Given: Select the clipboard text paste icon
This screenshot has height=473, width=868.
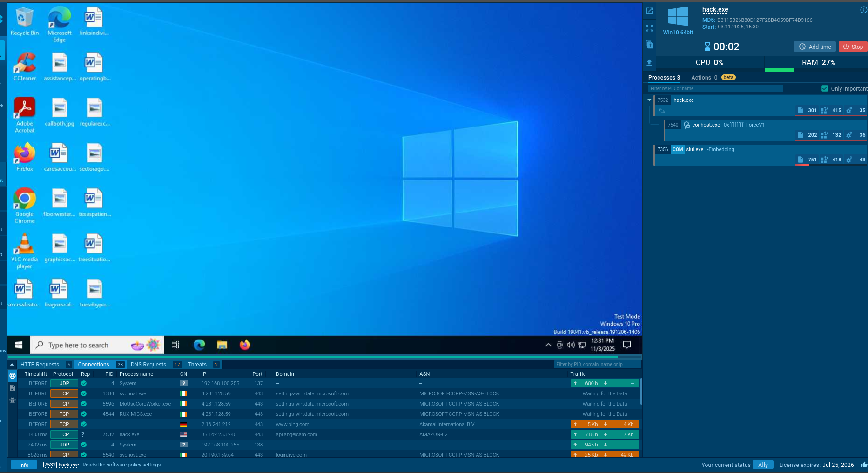Looking at the screenshot, I should click(649, 44).
